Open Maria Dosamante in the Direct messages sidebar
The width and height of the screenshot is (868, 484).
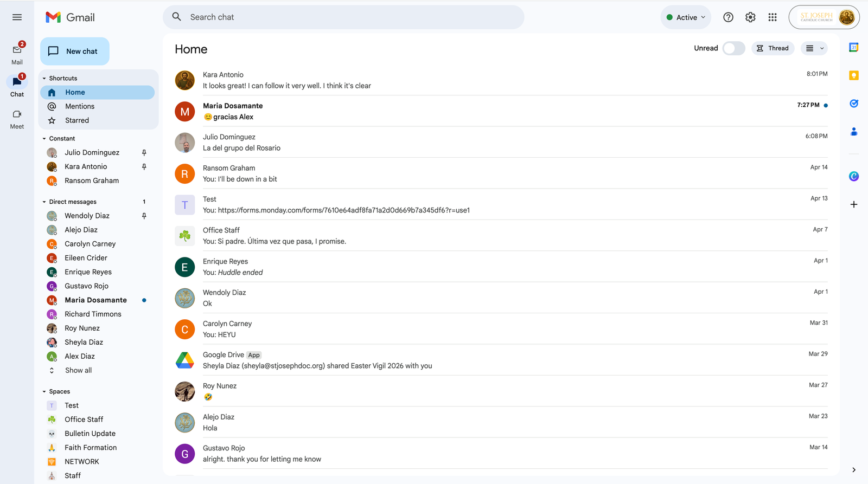(x=98, y=300)
